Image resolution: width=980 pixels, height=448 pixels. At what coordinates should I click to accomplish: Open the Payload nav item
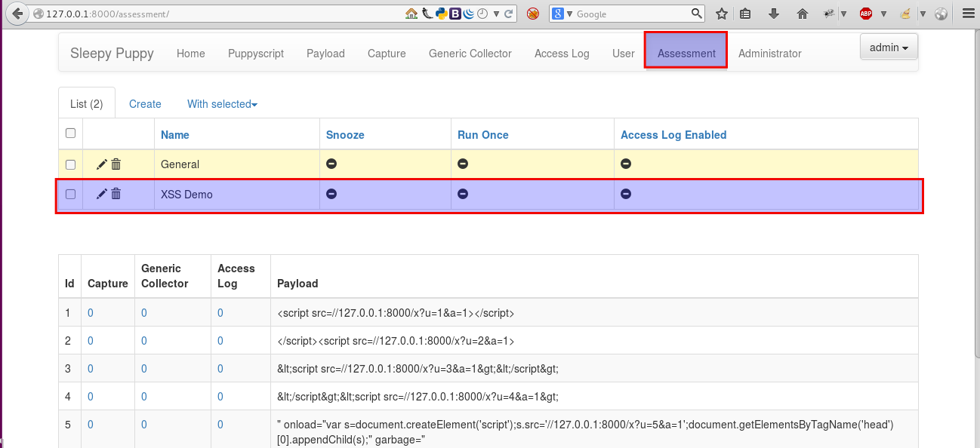325,54
